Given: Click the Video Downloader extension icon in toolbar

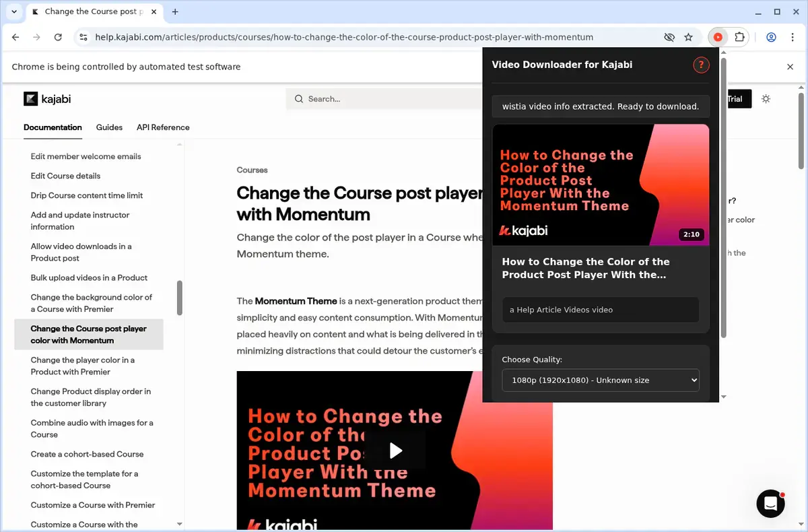Looking at the screenshot, I should (718, 38).
